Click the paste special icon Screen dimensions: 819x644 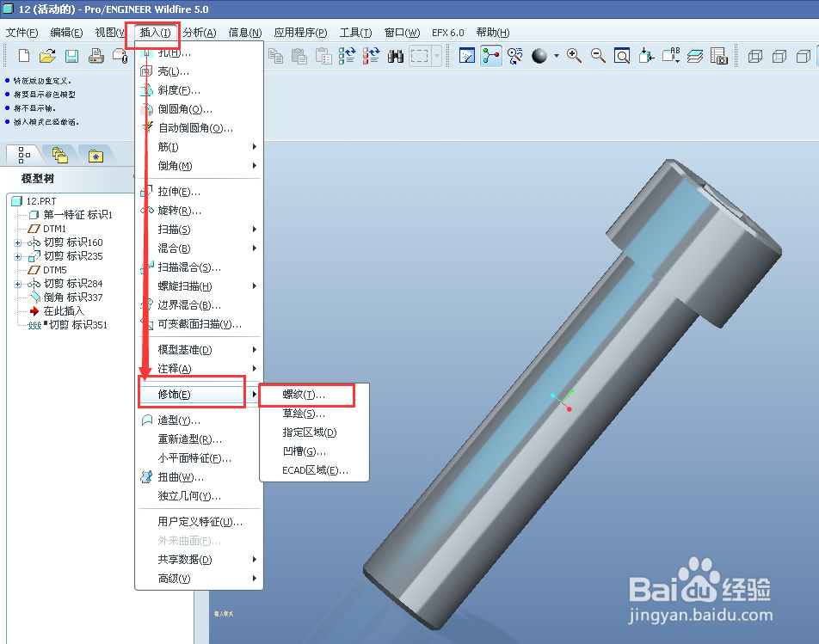click(x=323, y=55)
